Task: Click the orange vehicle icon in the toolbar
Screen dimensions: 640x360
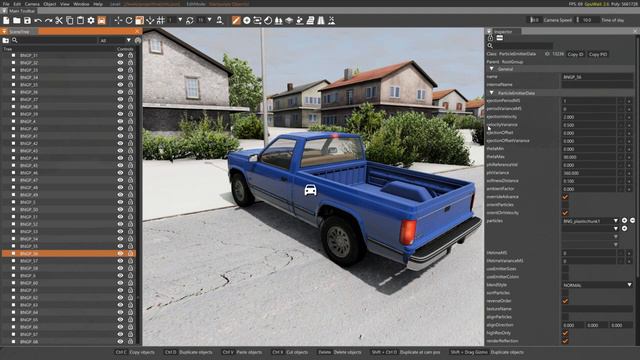Action: 102,20
